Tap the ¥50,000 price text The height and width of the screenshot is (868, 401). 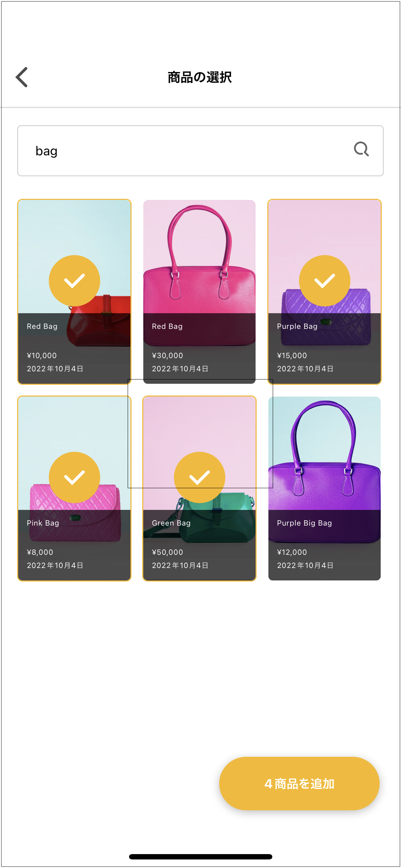pyautogui.click(x=167, y=552)
